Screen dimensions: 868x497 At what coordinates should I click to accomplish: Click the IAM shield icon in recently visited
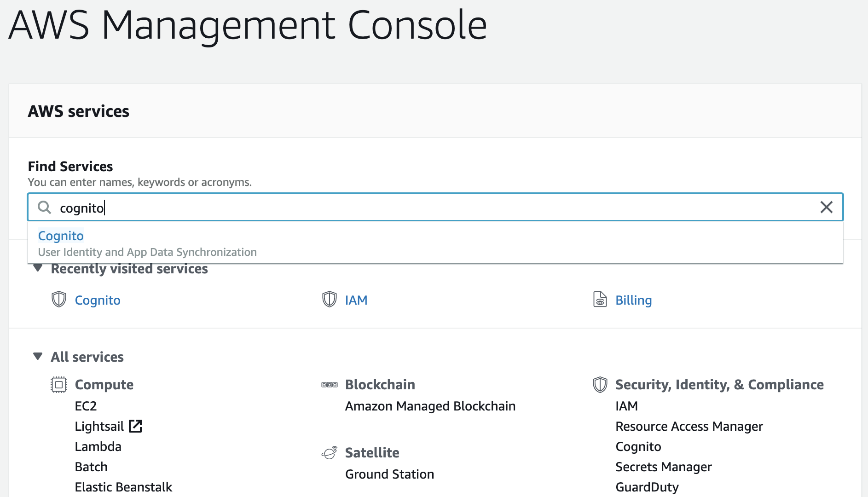(330, 299)
